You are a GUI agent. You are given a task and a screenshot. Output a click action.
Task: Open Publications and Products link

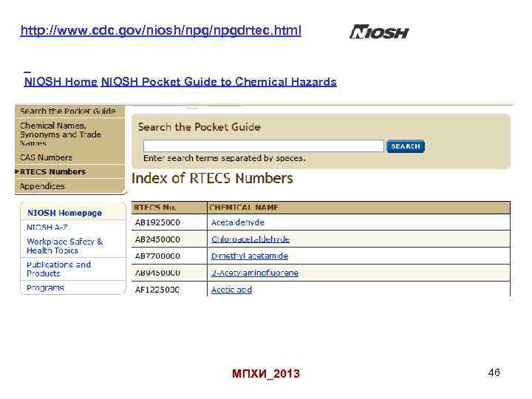click(59, 269)
